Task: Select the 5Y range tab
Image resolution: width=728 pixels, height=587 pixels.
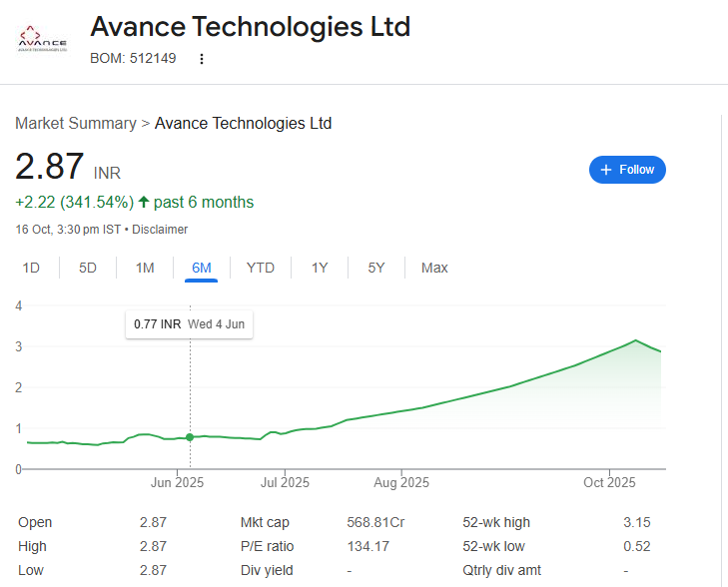Action: click(x=376, y=268)
